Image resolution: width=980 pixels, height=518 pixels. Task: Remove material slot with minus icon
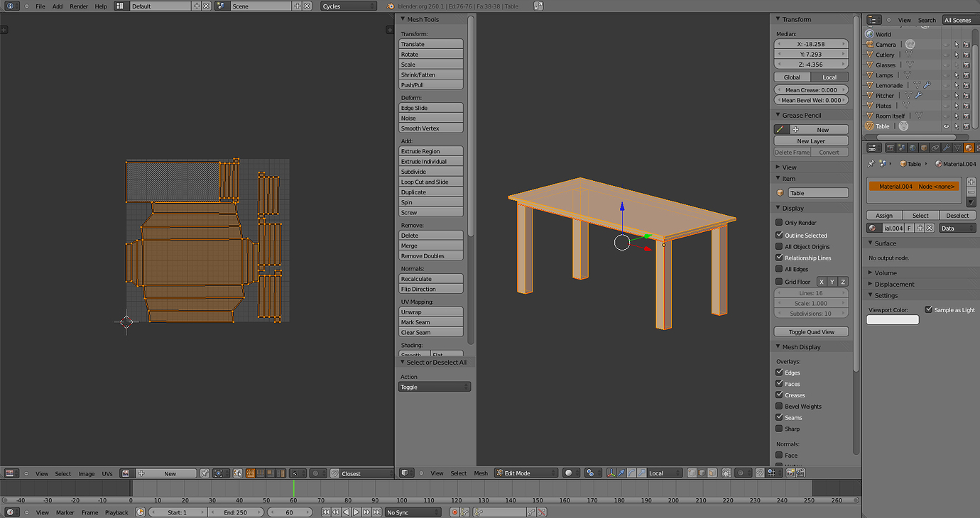(x=971, y=192)
